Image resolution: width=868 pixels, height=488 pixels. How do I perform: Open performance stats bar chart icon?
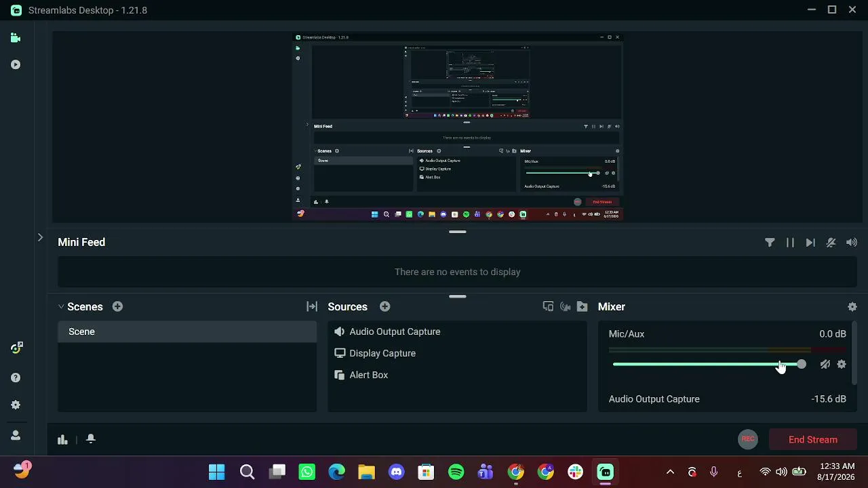pyautogui.click(x=62, y=439)
